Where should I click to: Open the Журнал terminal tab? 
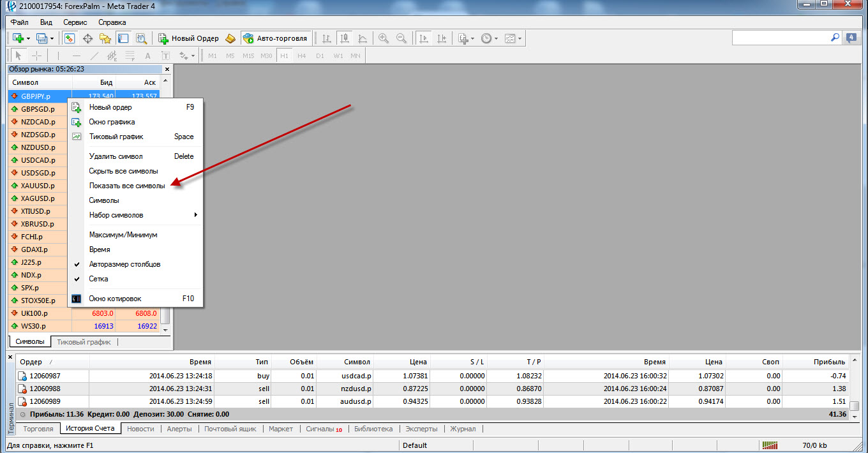click(x=463, y=429)
